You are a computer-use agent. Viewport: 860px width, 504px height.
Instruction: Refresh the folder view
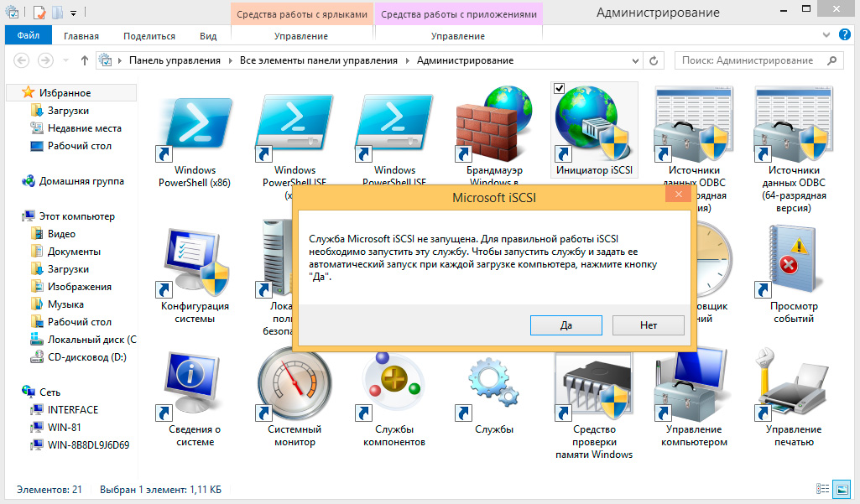654,60
